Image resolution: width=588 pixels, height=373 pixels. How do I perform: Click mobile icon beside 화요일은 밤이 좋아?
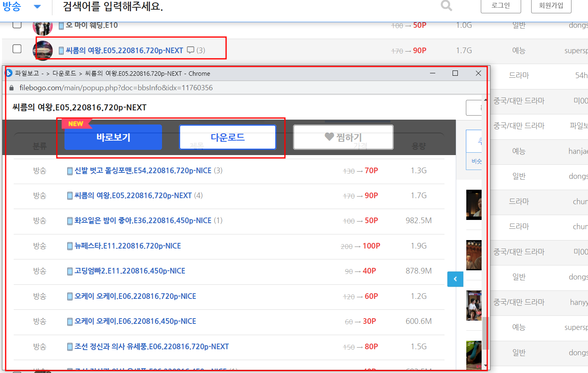coord(70,221)
